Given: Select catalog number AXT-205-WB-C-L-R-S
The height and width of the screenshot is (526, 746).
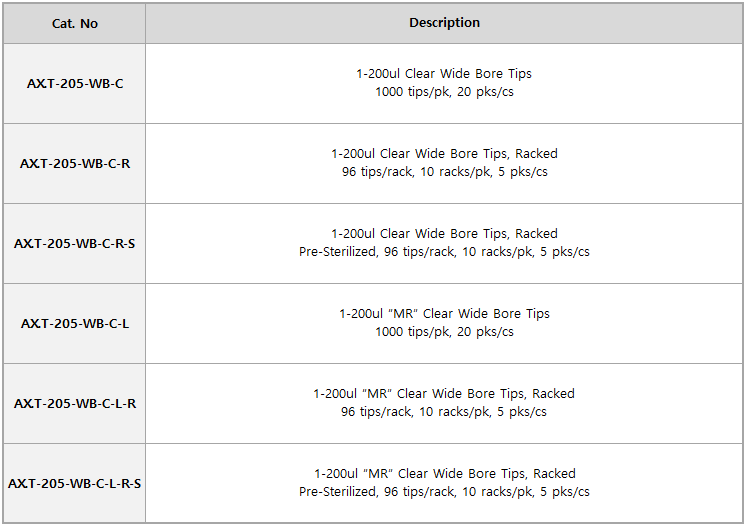Looking at the screenshot, I should 75,483.
